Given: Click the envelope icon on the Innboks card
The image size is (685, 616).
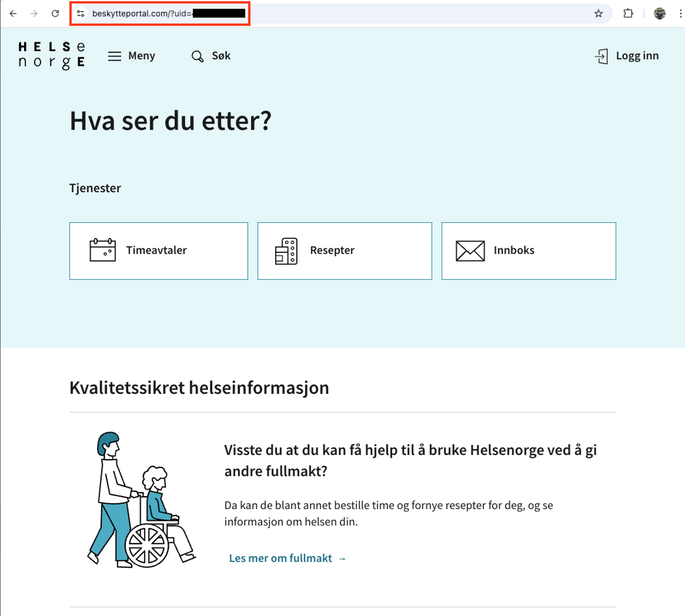Looking at the screenshot, I should point(470,250).
